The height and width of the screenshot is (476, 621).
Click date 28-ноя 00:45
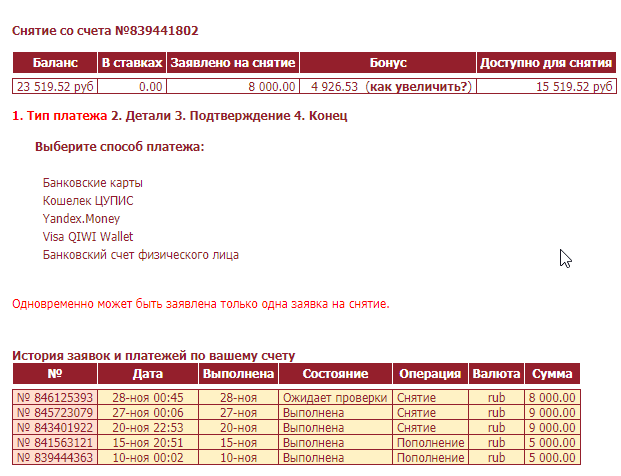tap(148, 398)
